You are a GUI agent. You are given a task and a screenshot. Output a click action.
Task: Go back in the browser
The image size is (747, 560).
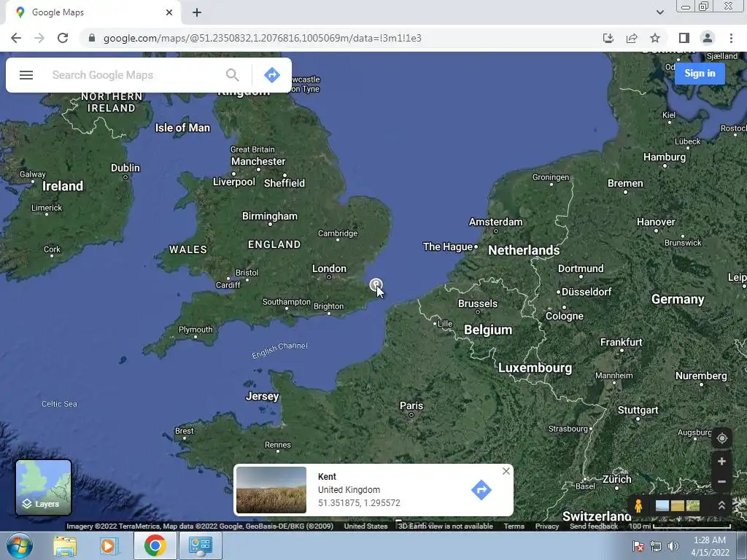[16, 38]
